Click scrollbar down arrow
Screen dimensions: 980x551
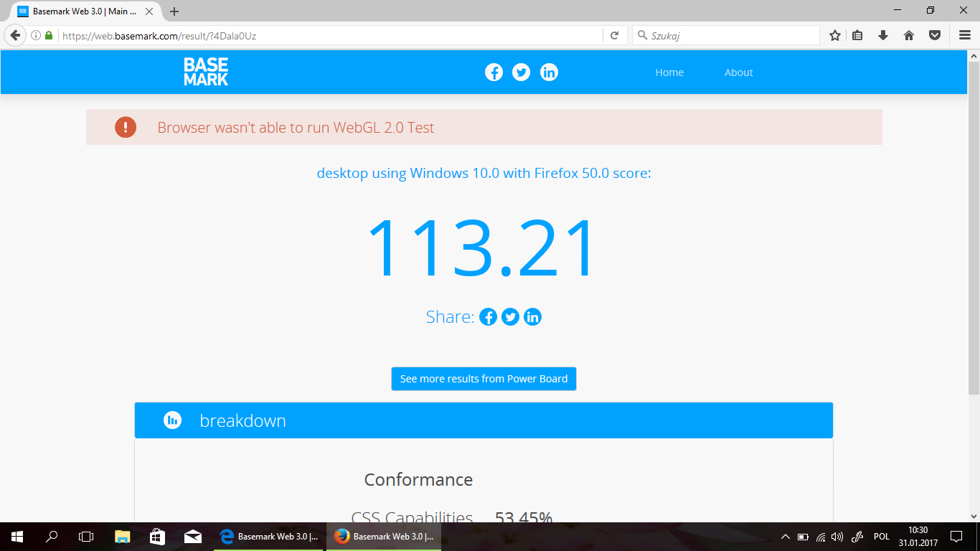pyautogui.click(x=974, y=516)
